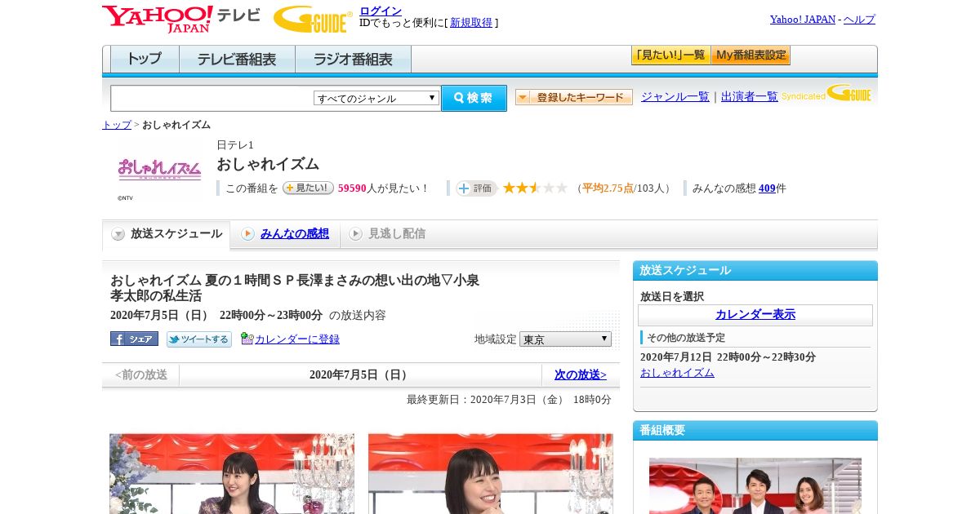The width and height of the screenshot is (980, 514).
Task: Click the calendar register icon
Action: click(247, 339)
